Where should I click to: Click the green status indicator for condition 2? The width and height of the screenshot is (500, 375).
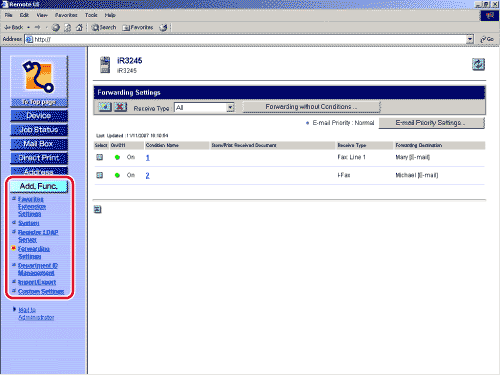point(117,175)
